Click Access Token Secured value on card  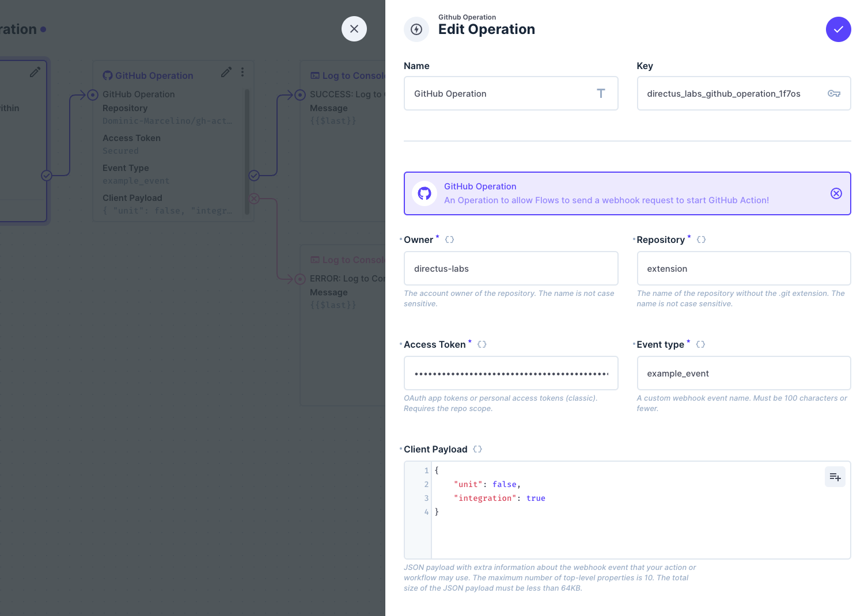[120, 151]
